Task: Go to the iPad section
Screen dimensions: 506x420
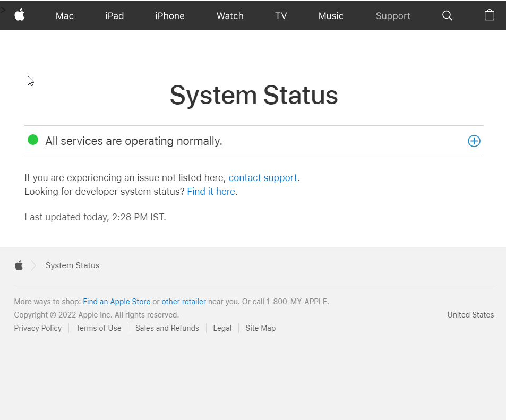Action: click(x=114, y=16)
